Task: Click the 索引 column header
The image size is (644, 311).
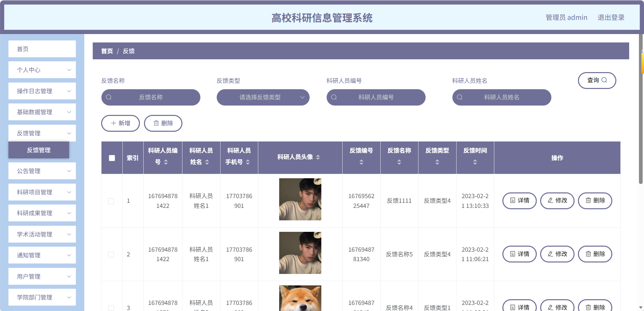Action: tap(133, 158)
